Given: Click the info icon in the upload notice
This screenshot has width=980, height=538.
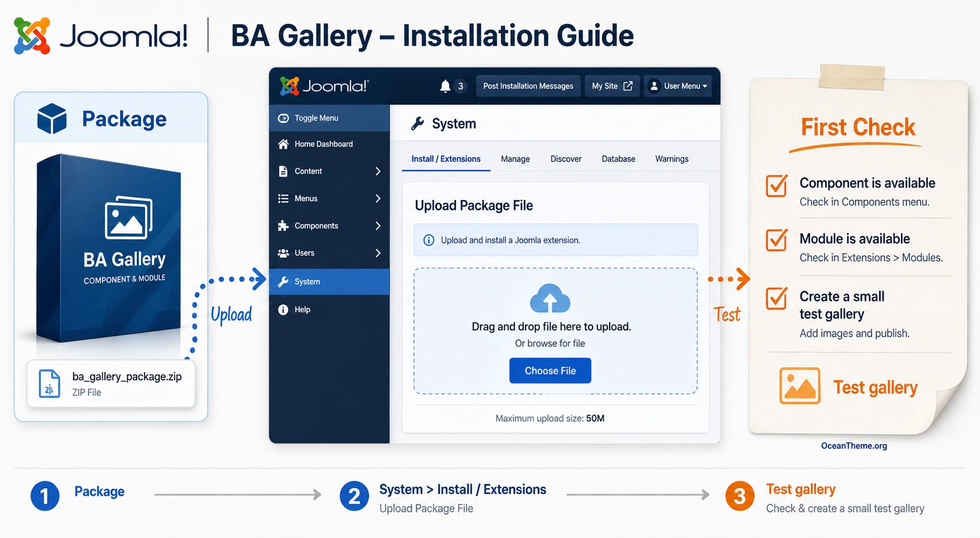Looking at the screenshot, I should (429, 240).
